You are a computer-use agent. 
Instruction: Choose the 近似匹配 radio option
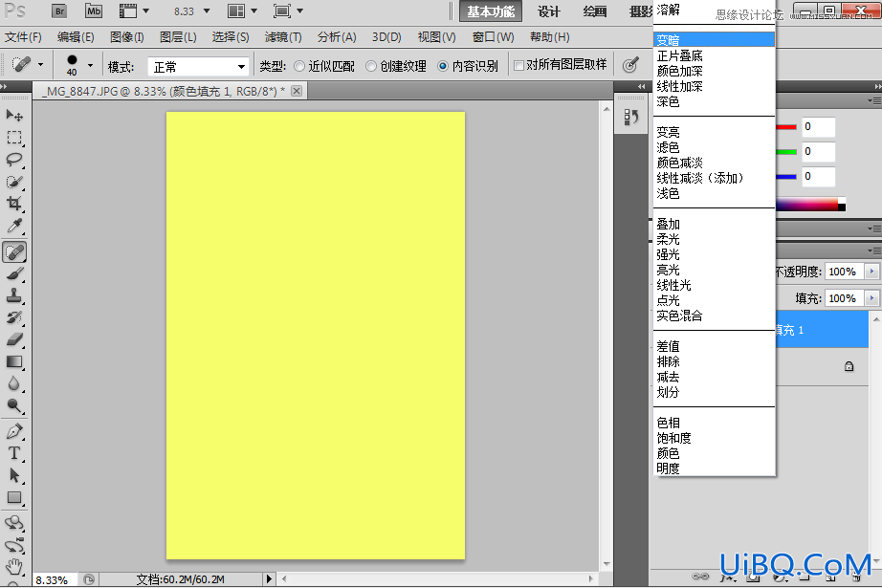point(299,66)
